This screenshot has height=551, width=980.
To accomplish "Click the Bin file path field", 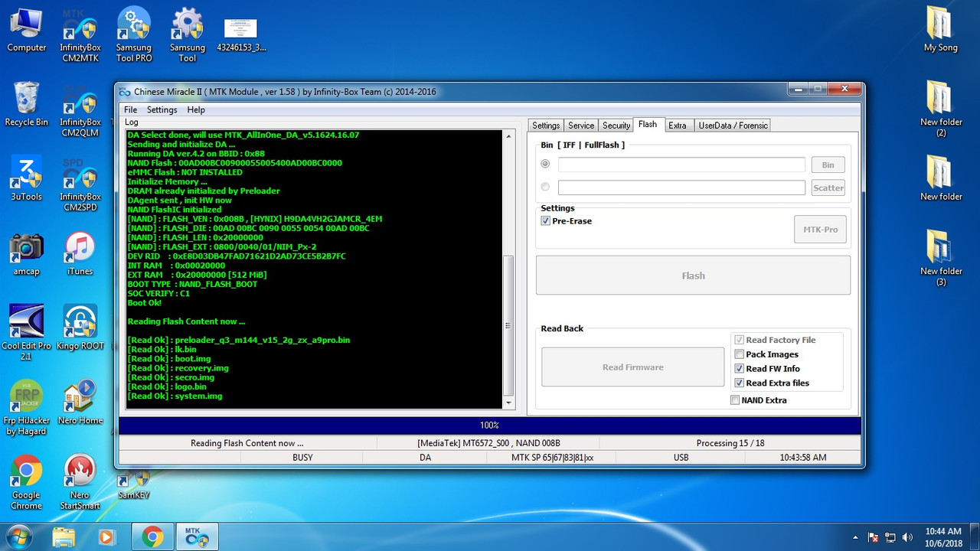I will tap(681, 165).
